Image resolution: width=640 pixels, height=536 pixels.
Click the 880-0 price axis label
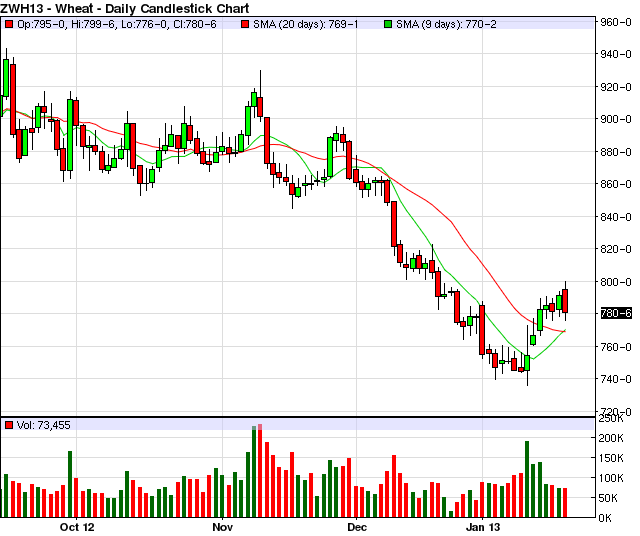click(x=616, y=152)
